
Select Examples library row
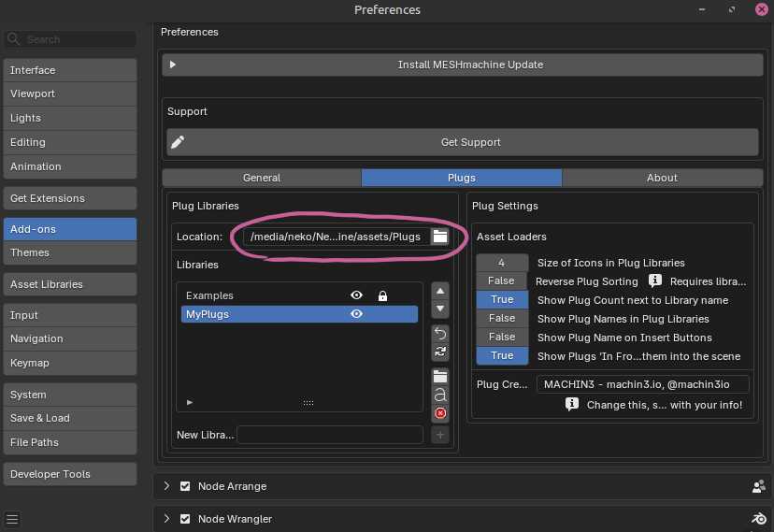pos(299,295)
